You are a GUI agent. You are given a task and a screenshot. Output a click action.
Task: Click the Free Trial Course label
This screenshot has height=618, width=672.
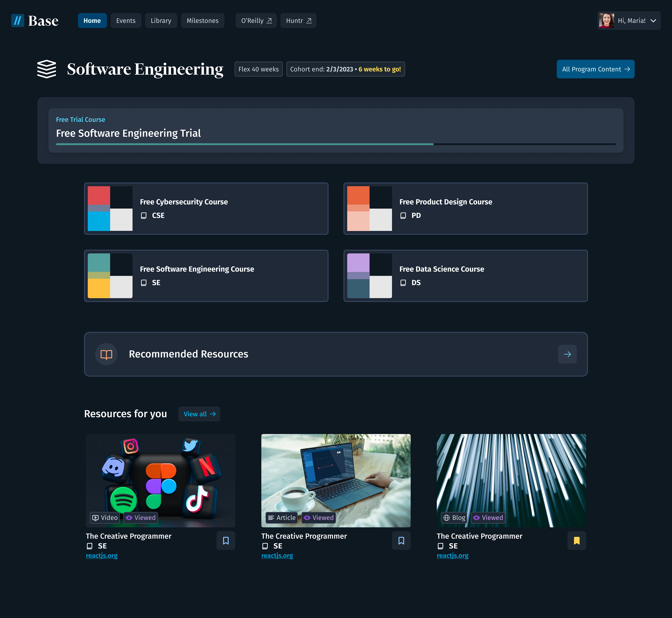point(80,120)
